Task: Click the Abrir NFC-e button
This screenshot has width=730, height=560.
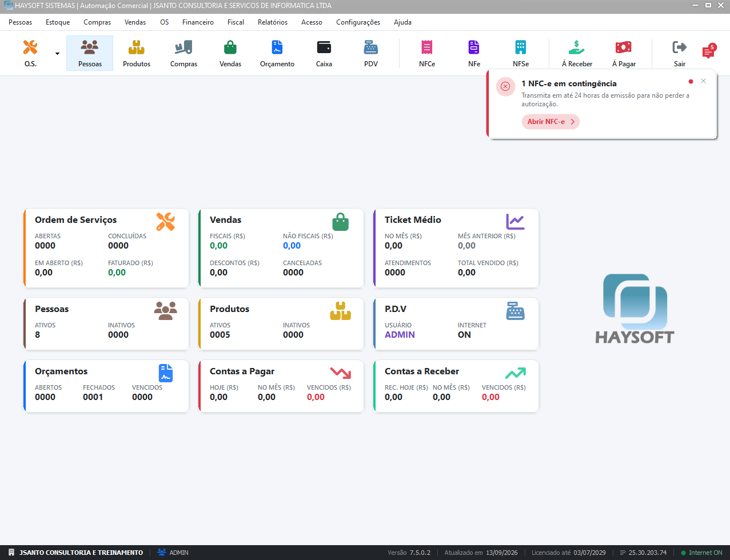Action: click(x=551, y=122)
